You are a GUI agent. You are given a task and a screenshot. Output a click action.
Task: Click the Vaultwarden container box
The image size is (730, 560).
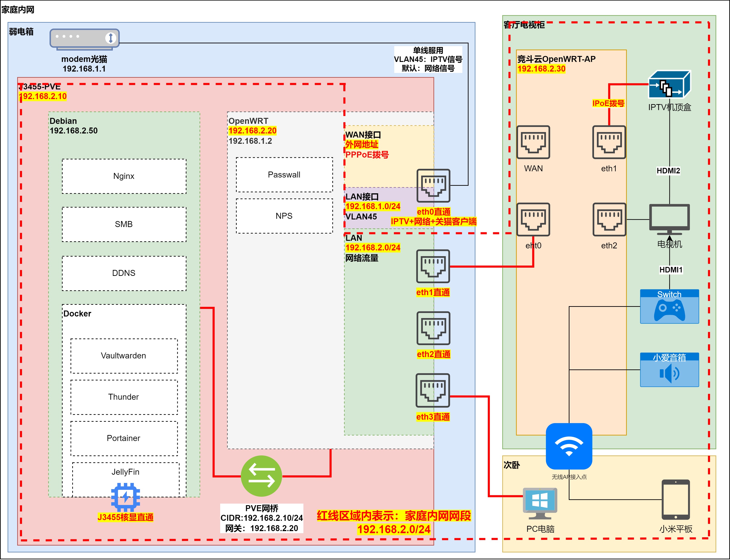pyautogui.click(x=124, y=356)
